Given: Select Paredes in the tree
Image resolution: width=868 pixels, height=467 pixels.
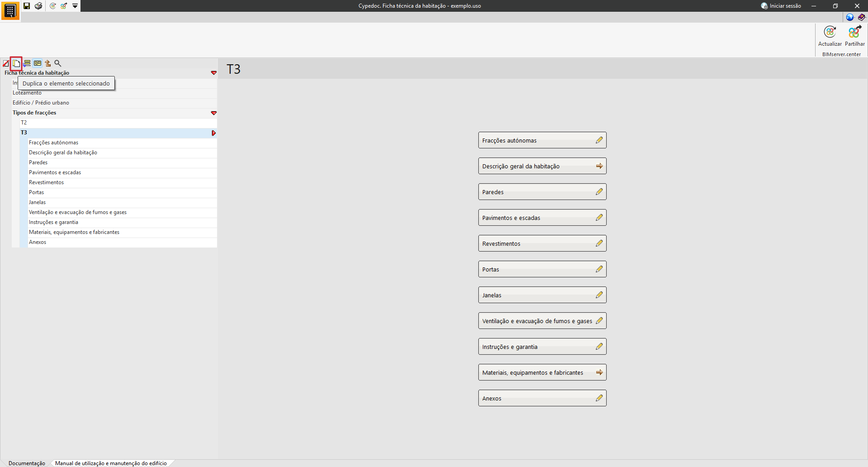Looking at the screenshot, I should tap(123, 162).
